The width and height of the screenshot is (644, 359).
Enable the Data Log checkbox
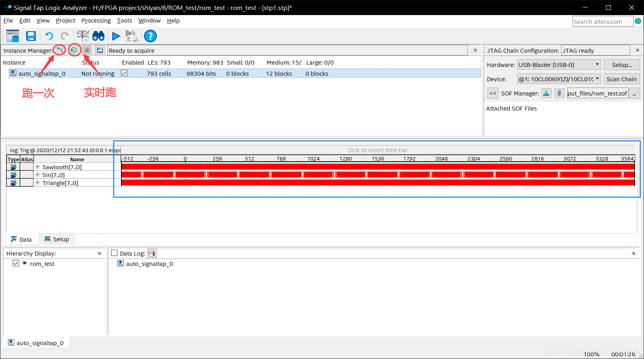[x=115, y=253]
